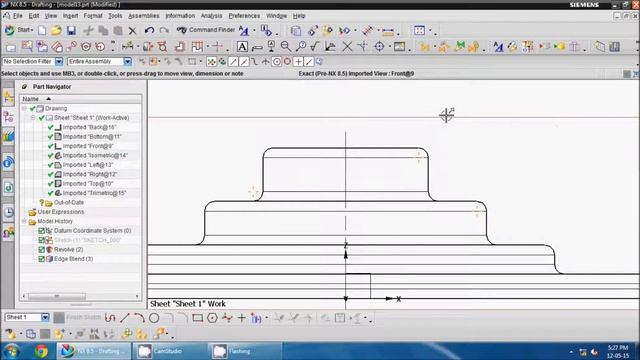Toggle the snap Arc Center icon
Image resolution: width=640 pixels, height=360 pixels.
pos(276,62)
